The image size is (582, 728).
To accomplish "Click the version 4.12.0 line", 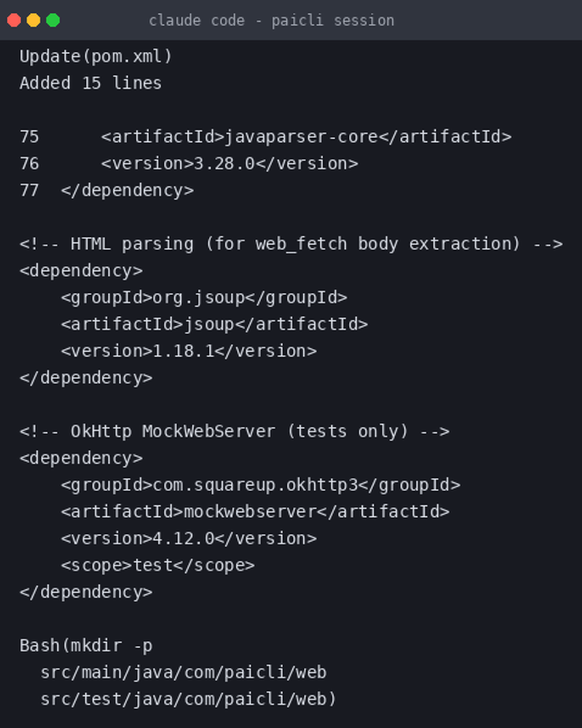I will pyautogui.click(x=189, y=539).
